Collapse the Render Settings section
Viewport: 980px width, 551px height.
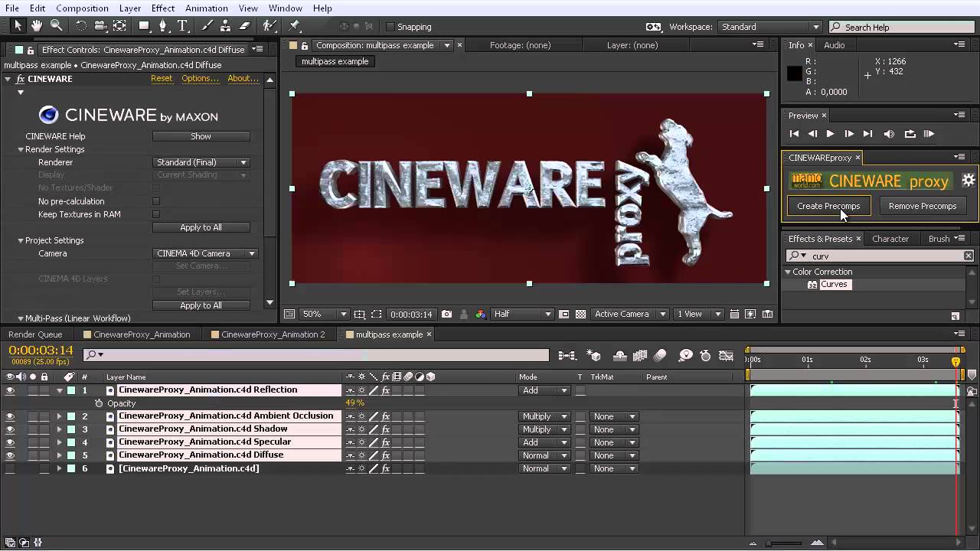[x=21, y=149]
